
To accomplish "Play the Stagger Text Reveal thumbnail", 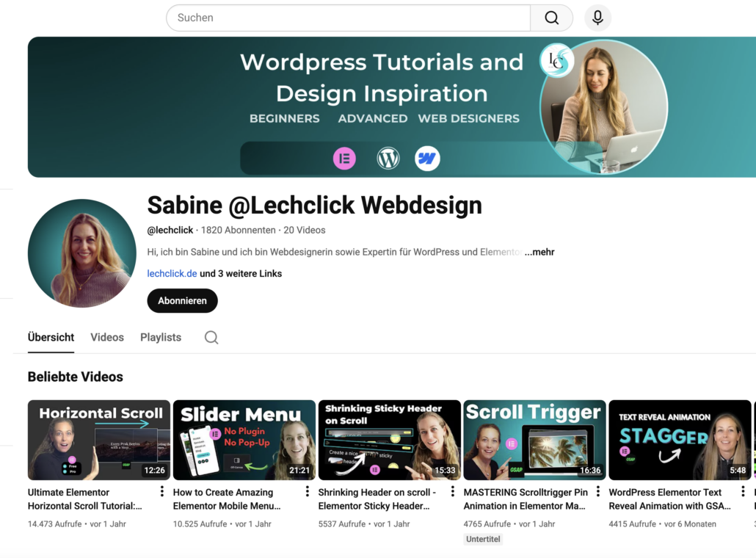I will 680,440.
